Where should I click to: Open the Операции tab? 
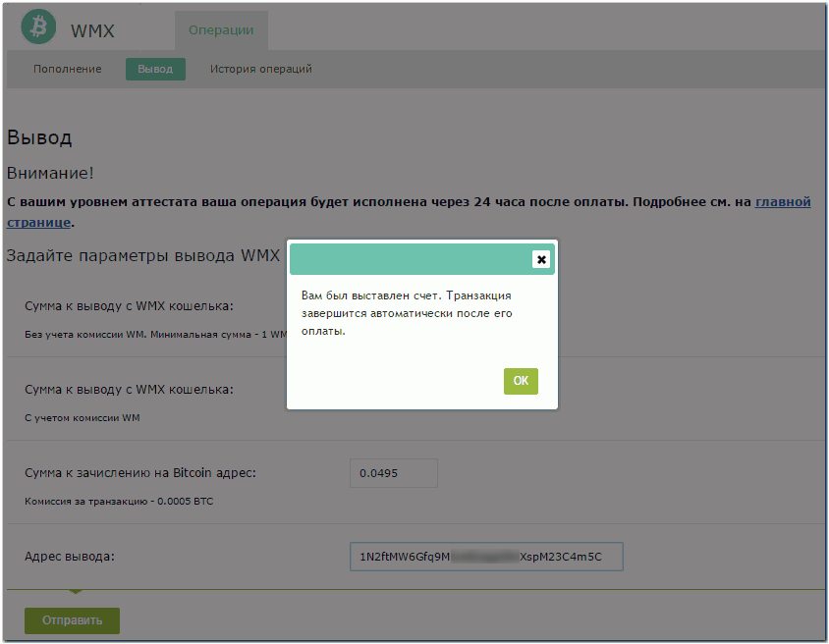221,30
